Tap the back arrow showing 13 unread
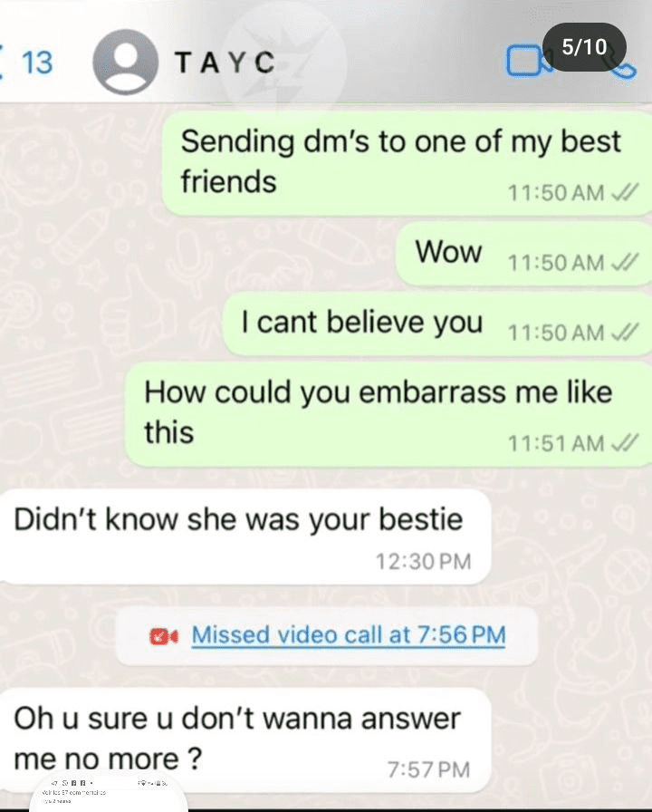The image size is (652, 812). tap(26, 63)
